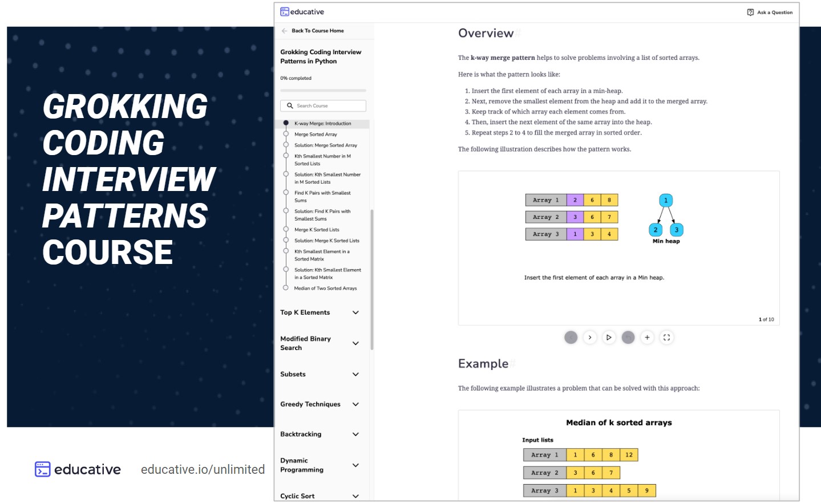Click the '1 of 10' slide counter

click(x=766, y=319)
